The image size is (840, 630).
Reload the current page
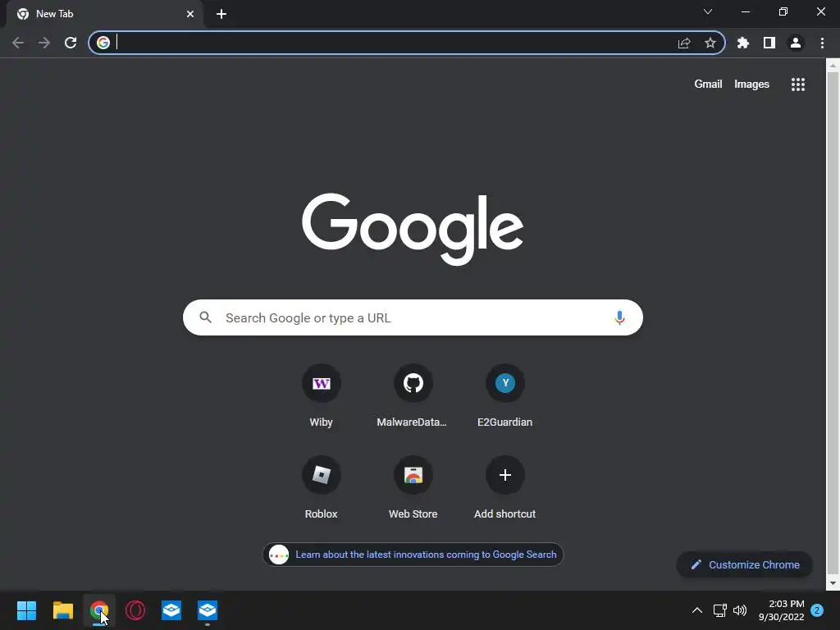pyautogui.click(x=71, y=43)
